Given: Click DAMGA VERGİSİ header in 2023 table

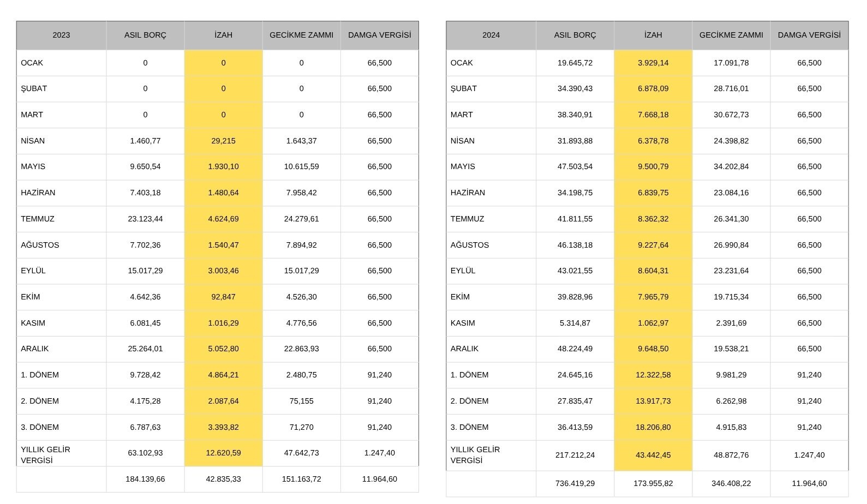Looking at the screenshot, I should [x=380, y=35].
